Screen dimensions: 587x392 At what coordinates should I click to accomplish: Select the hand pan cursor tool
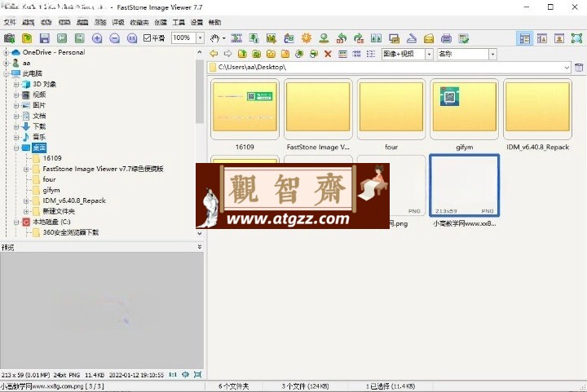[x=214, y=38]
